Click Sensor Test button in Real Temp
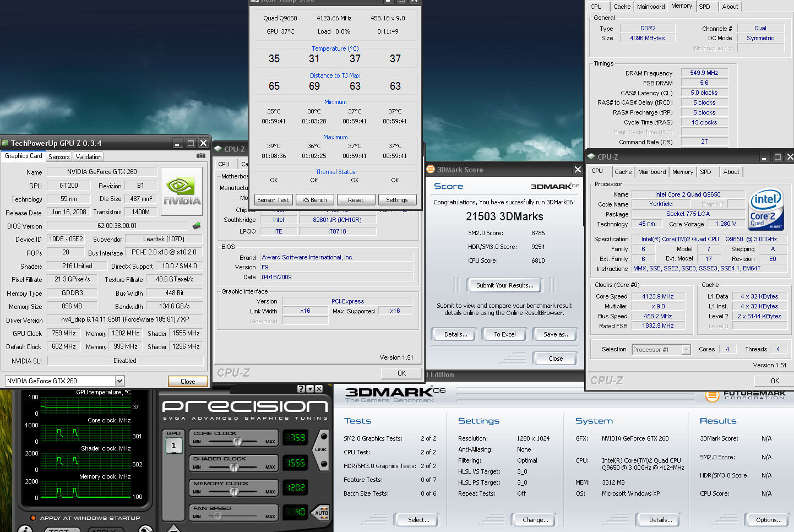Screen dimensions: 794x532 coord(273,200)
